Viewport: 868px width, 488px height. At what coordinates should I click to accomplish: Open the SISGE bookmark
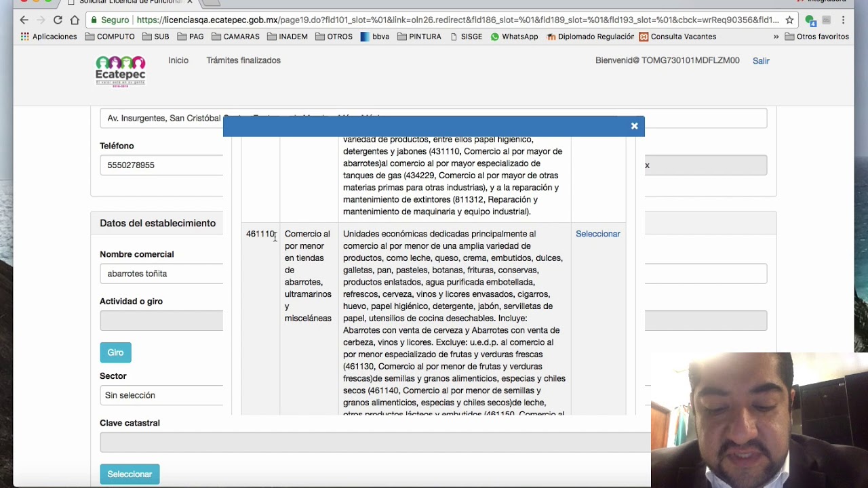[x=466, y=37]
